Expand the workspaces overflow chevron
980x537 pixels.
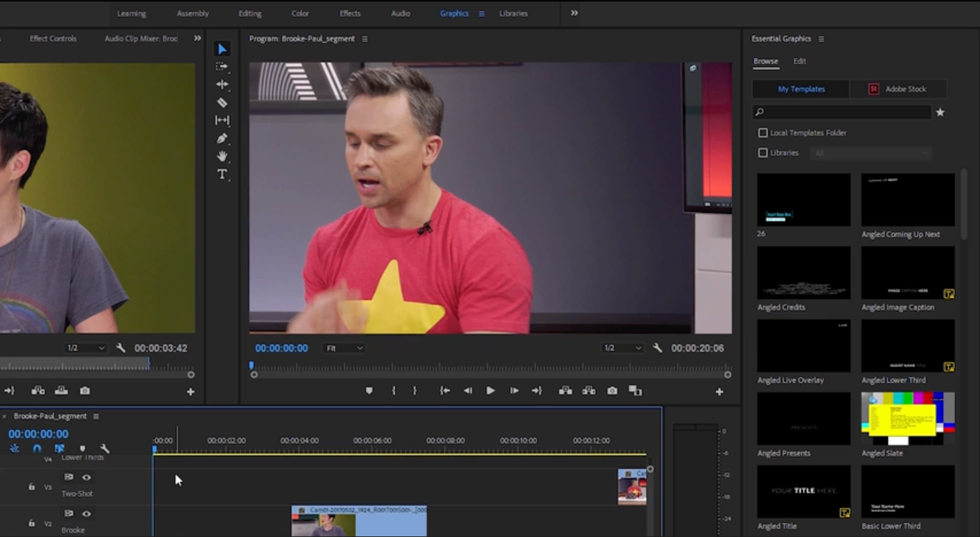point(574,13)
